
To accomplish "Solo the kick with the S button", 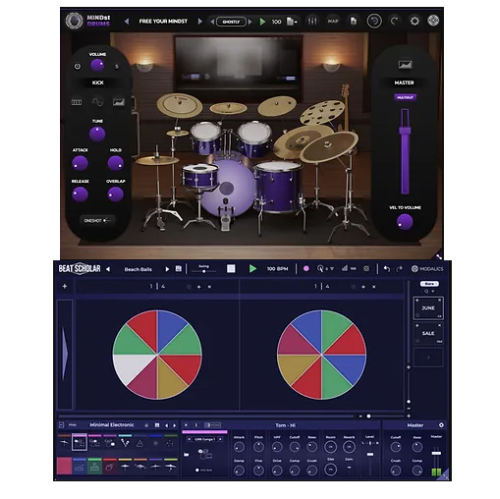I will [117, 67].
